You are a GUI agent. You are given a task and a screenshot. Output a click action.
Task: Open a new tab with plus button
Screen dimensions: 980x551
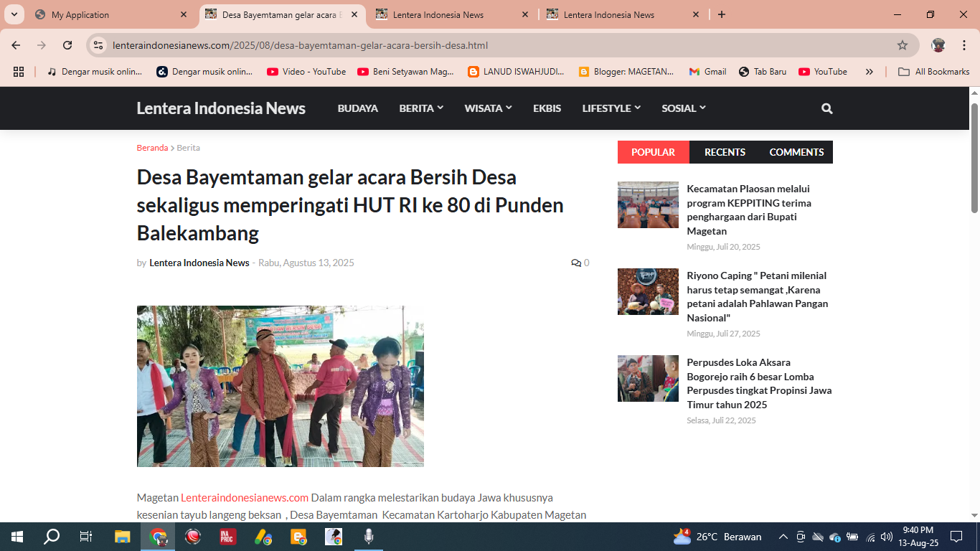[x=722, y=14]
